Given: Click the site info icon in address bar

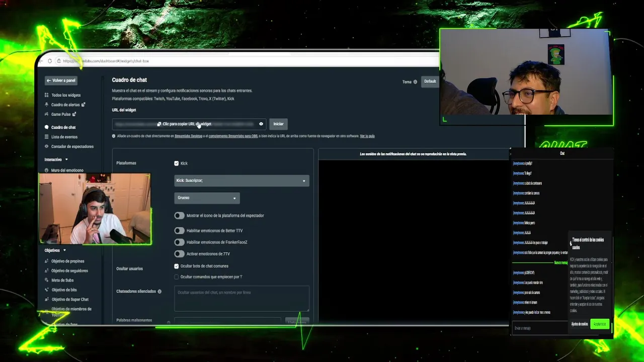Looking at the screenshot, I should tap(59, 61).
